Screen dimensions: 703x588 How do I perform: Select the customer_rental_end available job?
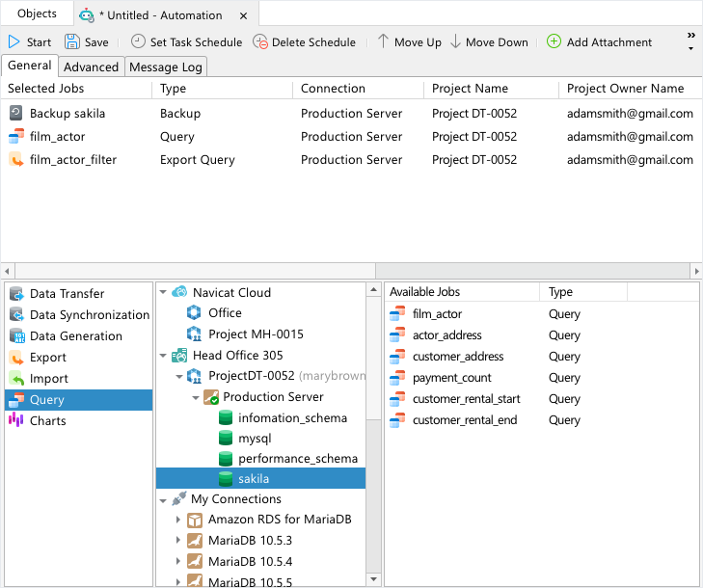[x=541, y=420]
